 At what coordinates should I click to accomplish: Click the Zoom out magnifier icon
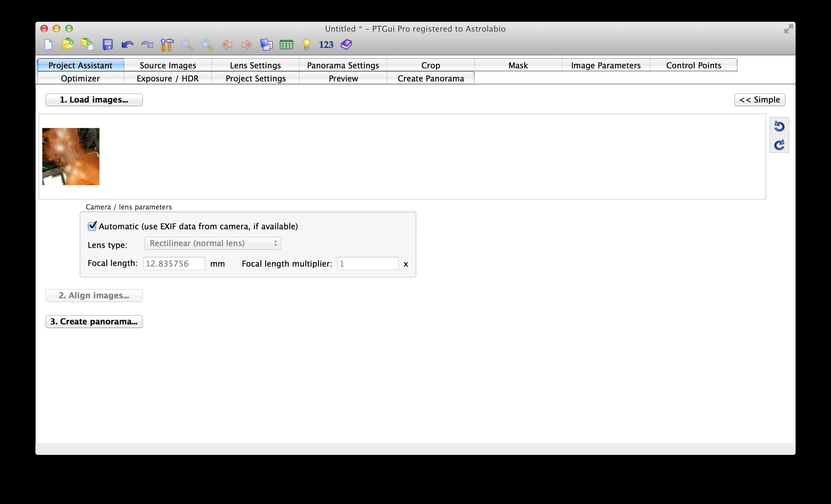207,44
